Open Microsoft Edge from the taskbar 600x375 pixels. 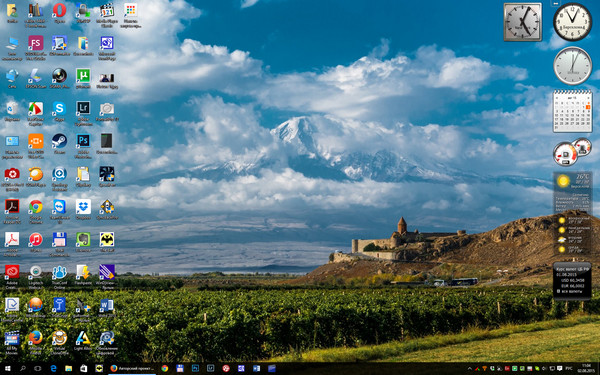54,368
